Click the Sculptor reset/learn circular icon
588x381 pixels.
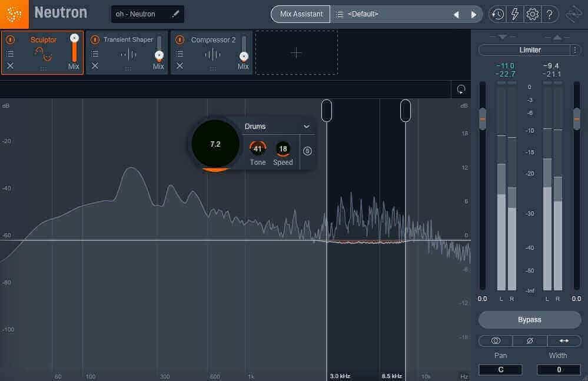461,90
